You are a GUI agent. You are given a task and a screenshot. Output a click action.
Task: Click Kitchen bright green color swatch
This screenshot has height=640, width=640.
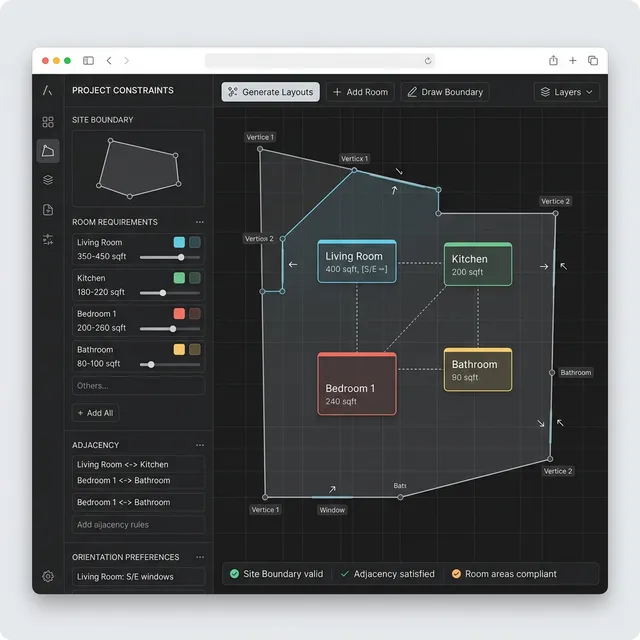(x=179, y=278)
